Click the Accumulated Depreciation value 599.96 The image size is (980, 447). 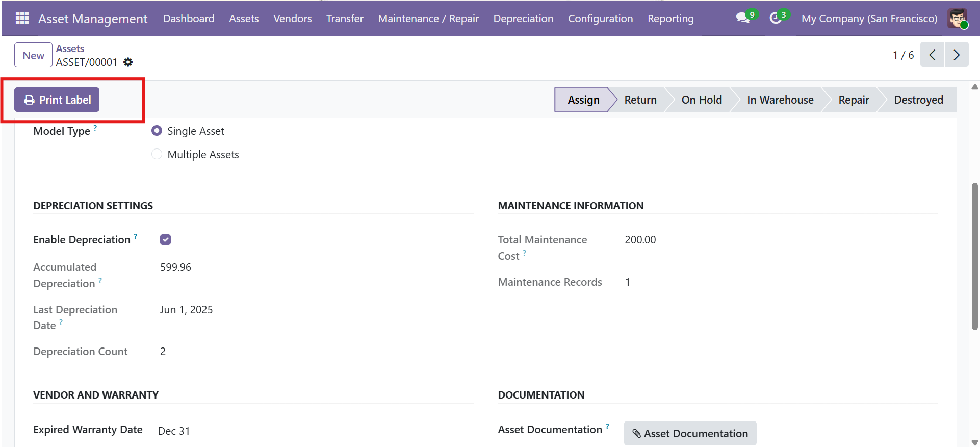[175, 267]
